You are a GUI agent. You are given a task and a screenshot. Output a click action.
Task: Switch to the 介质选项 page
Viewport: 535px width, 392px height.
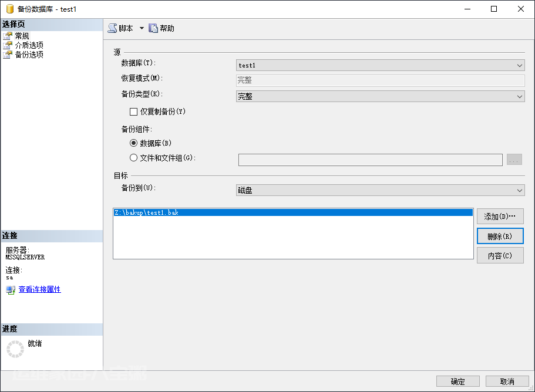(x=29, y=45)
